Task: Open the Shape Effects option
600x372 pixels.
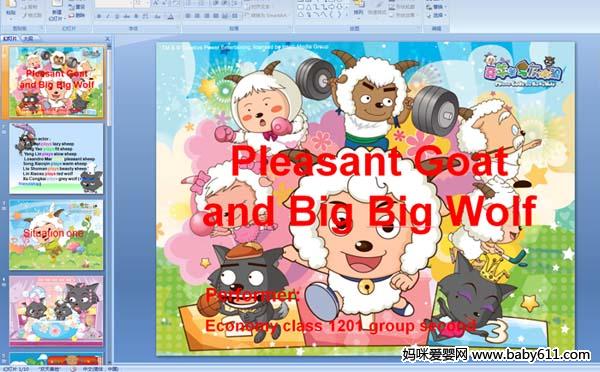Action: [x=402, y=15]
